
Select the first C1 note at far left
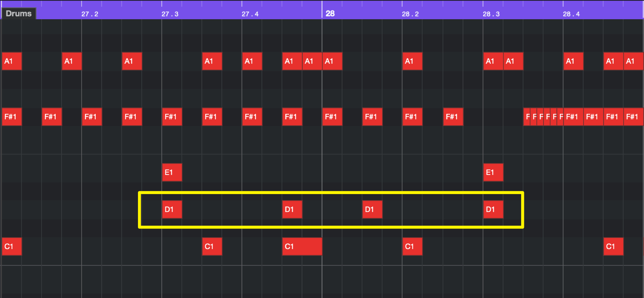[x=12, y=247]
